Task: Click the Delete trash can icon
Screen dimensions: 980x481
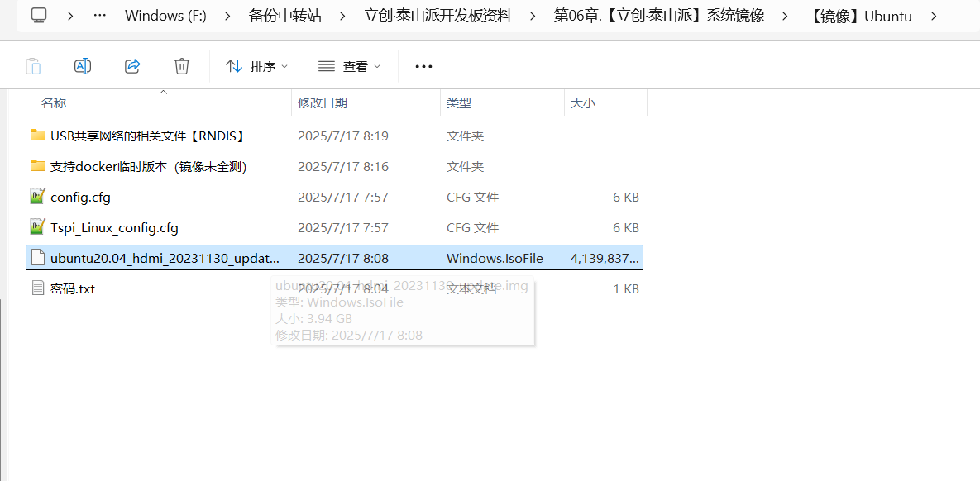Action: (182, 66)
